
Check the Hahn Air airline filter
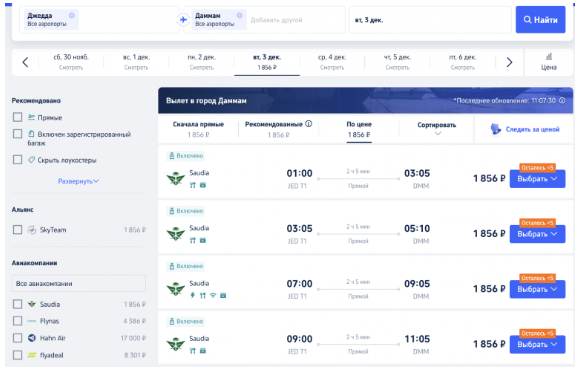[17, 338]
